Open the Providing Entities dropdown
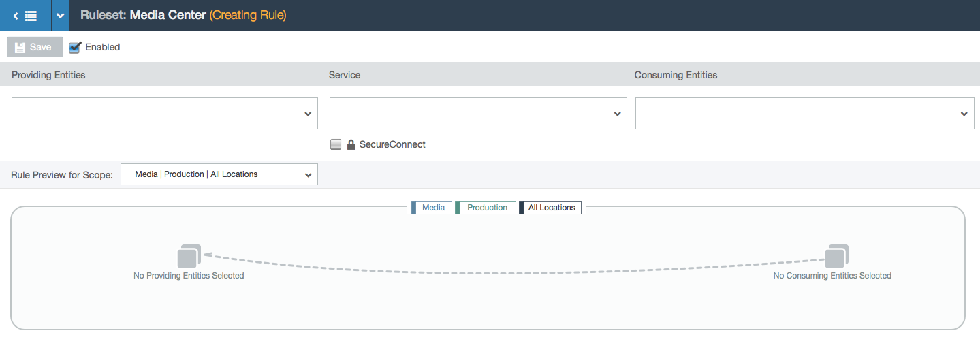This screenshot has height=350, width=980. tap(165, 113)
